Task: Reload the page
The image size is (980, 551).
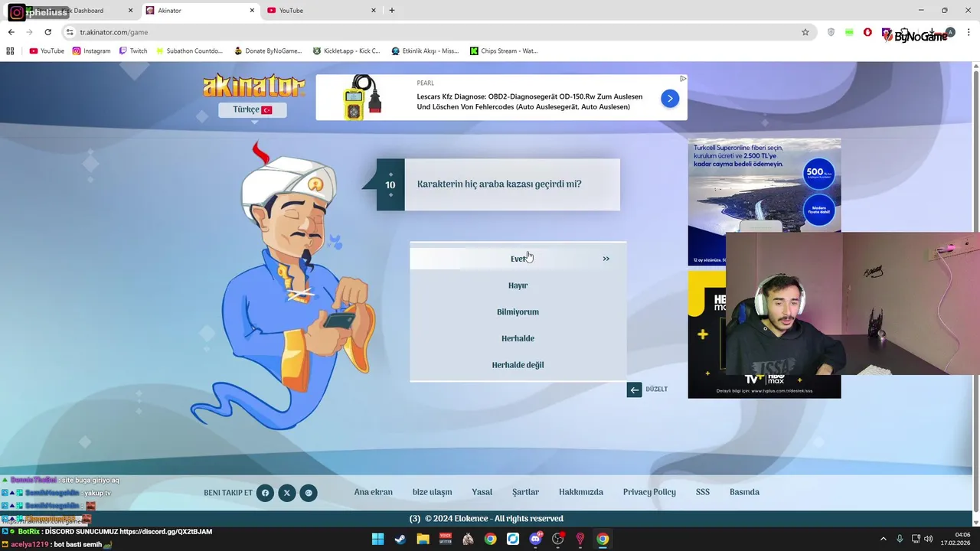Action: click(x=47, y=32)
